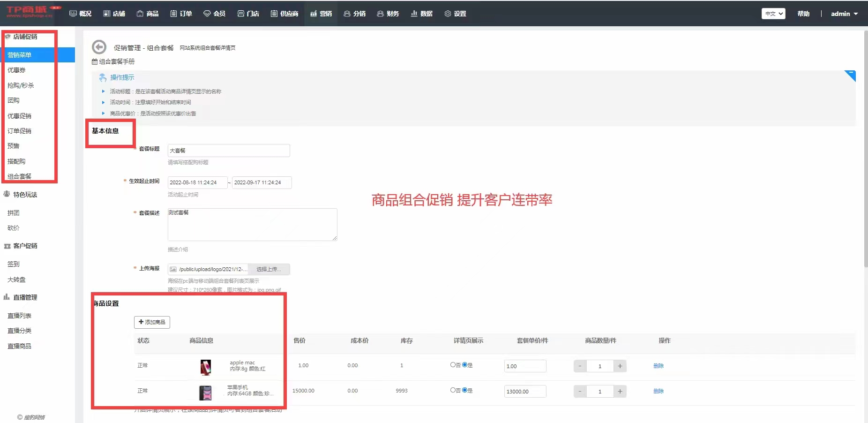The width and height of the screenshot is (868, 423).
Task: Click the 会员 member icon in top bar
Action: click(x=207, y=14)
